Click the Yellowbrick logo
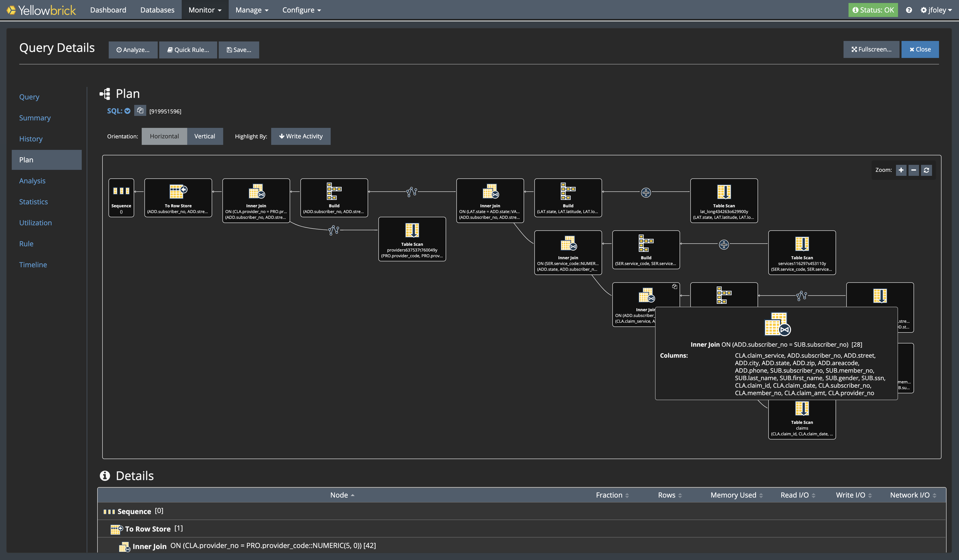Image resolution: width=959 pixels, height=560 pixels. pyautogui.click(x=41, y=10)
